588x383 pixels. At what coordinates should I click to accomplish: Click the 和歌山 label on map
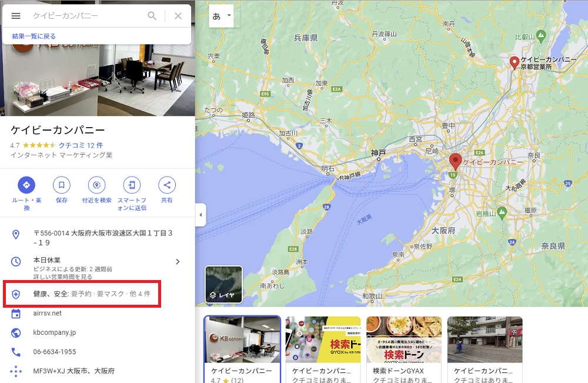pos(372,296)
